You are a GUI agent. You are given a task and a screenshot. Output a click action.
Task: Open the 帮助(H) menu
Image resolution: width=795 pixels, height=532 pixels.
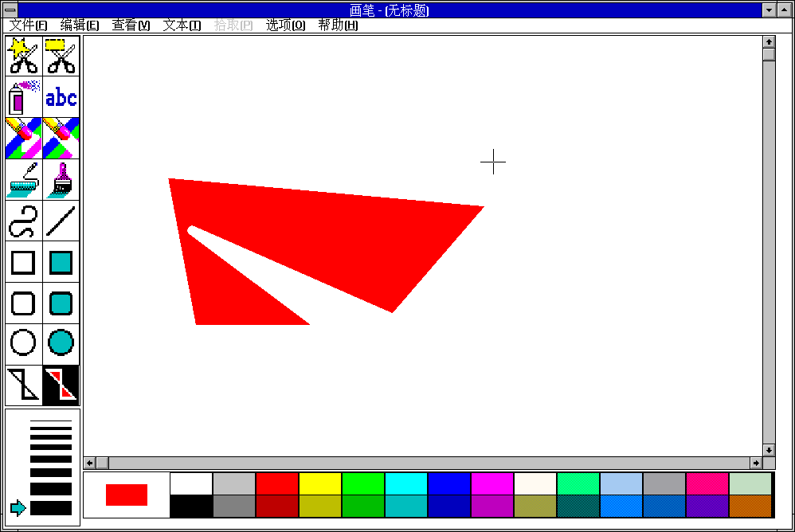[338, 25]
